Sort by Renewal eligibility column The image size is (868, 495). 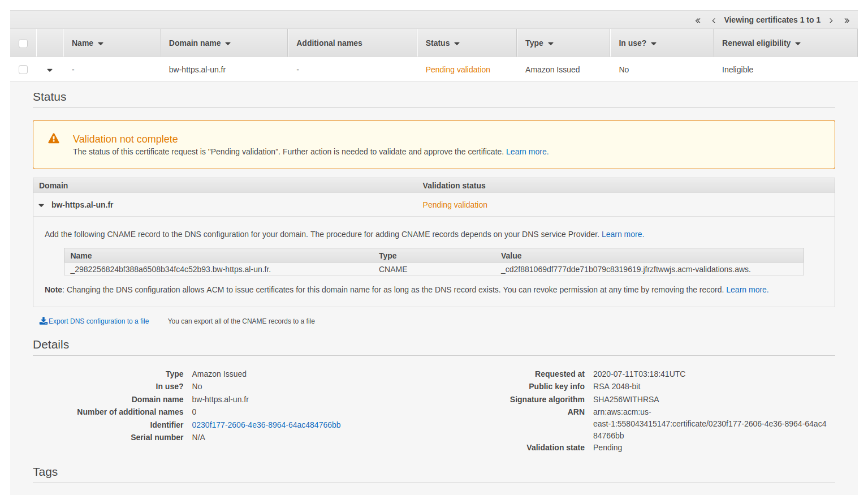coord(761,44)
